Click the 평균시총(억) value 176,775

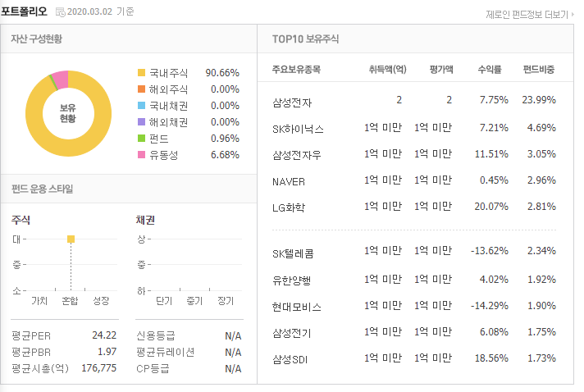pyautogui.click(x=99, y=367)
